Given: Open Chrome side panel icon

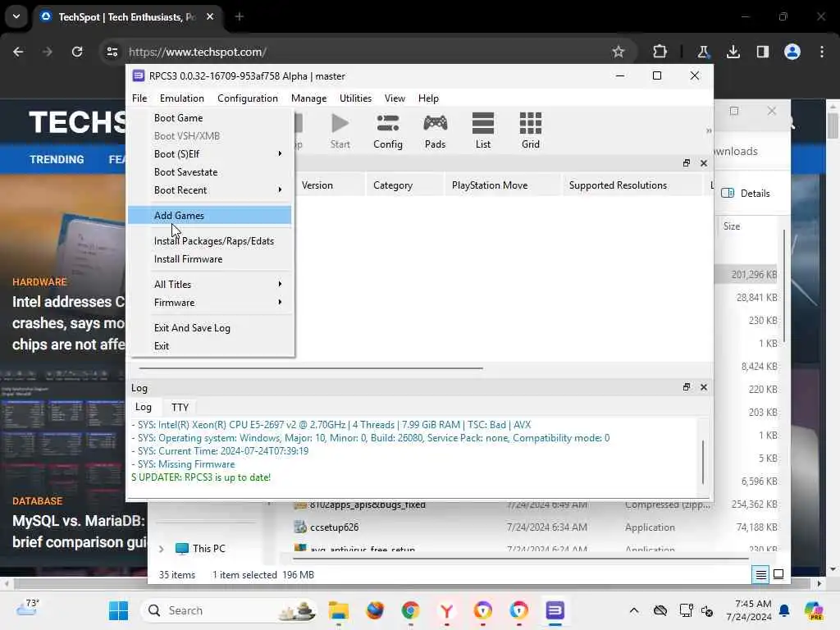Looking at the screenshot, I should 762,52.
